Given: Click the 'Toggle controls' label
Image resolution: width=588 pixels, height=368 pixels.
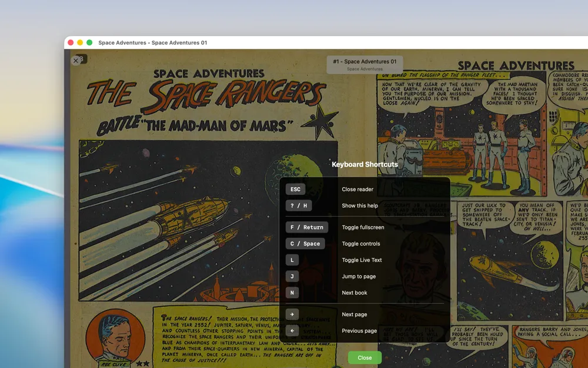Looking at the screenshot, I should click(361, 244).
